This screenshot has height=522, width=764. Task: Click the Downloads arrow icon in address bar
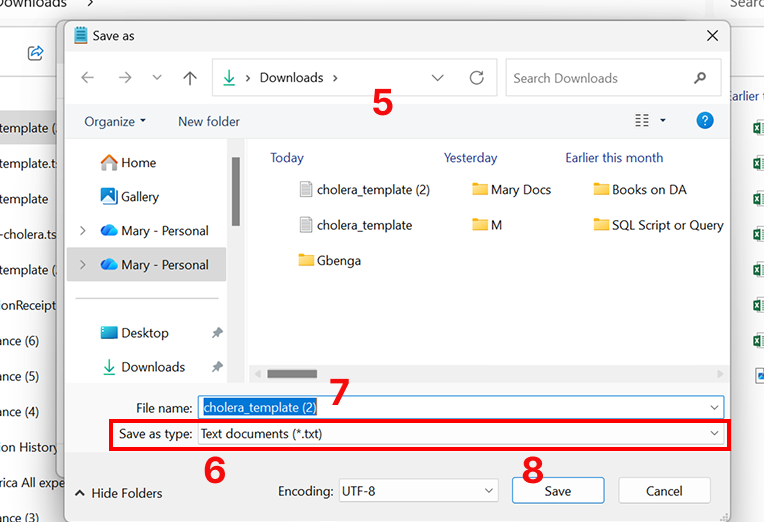229,77
